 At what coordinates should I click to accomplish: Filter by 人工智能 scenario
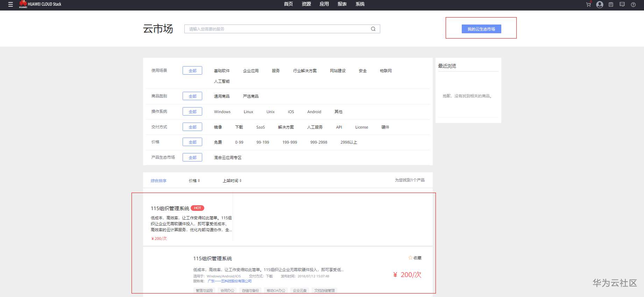coord(222,81)
